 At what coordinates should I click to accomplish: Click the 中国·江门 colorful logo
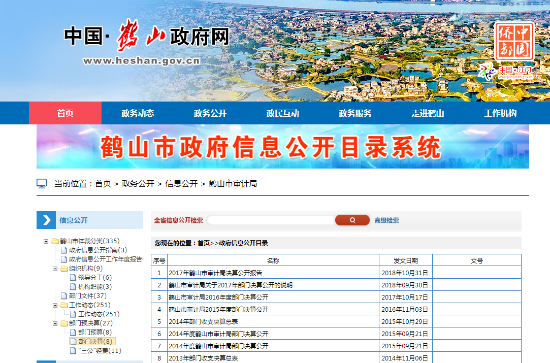pyautogui.click(x=505, y=71)
